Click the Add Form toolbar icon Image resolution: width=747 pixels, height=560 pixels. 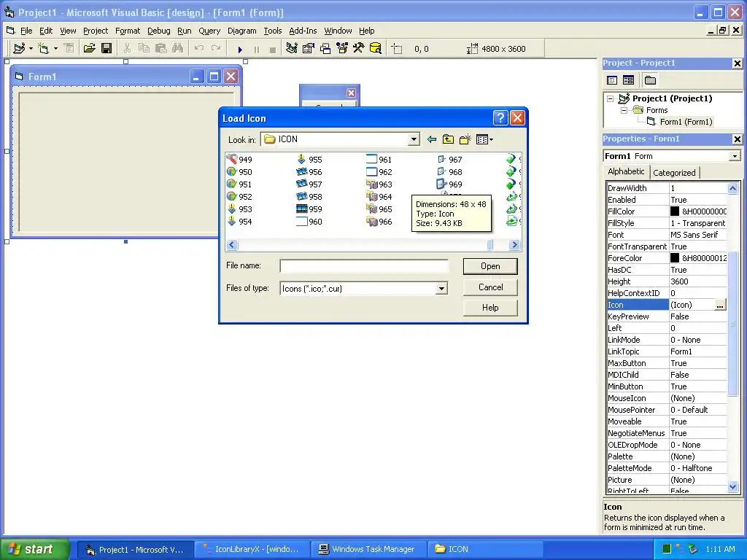pyautogui.click(x=43, y=49)
